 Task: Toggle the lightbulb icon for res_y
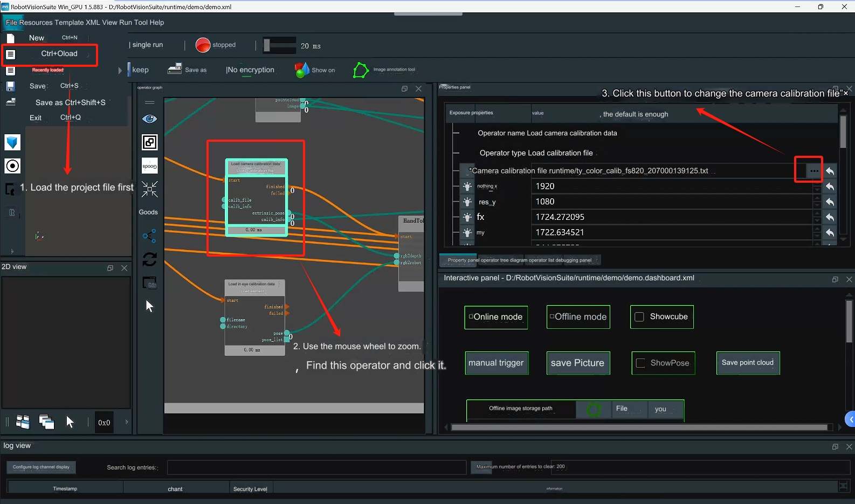[x=467, y=202]
